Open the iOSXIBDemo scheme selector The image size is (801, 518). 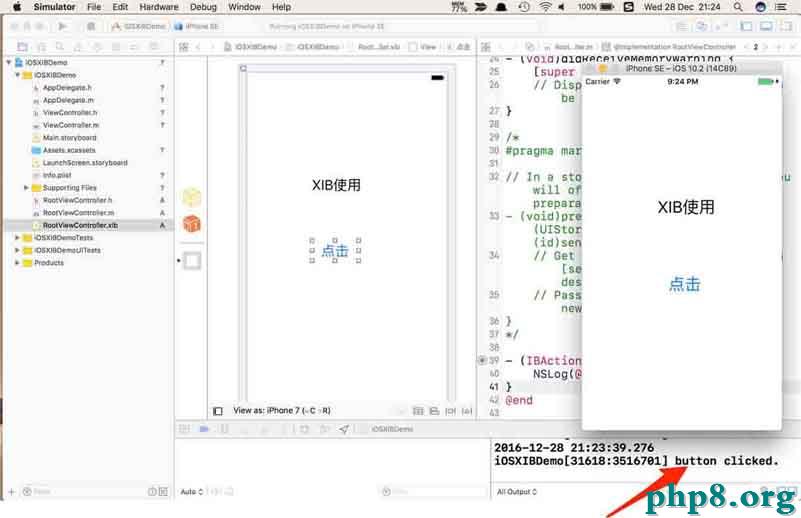[x=139, y=26]
